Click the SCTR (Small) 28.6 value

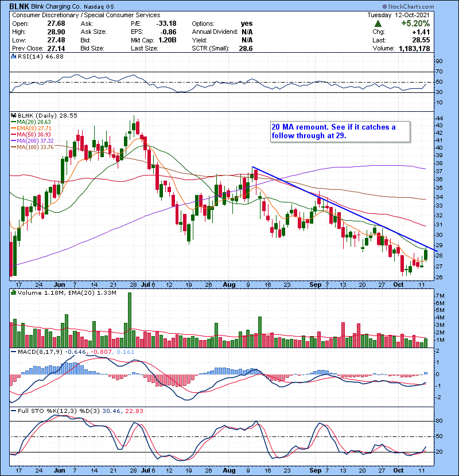(x=246, y=49)
